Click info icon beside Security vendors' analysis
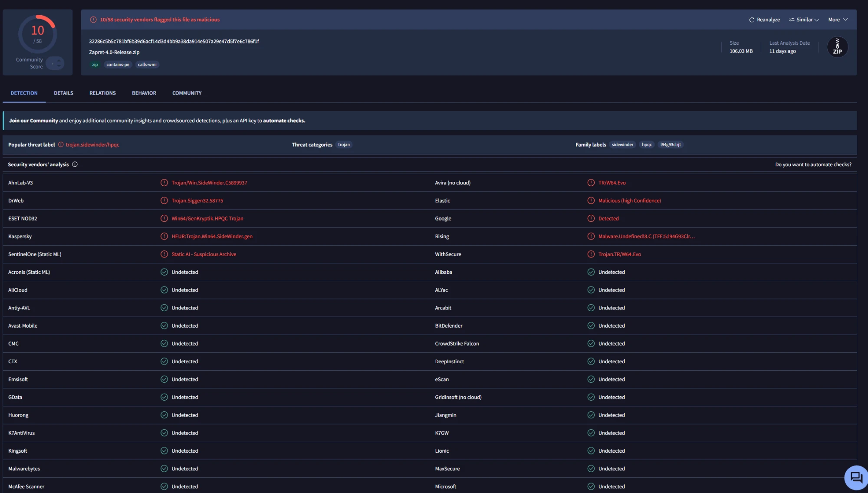This screenshot has width=868, height=493. 75,164
